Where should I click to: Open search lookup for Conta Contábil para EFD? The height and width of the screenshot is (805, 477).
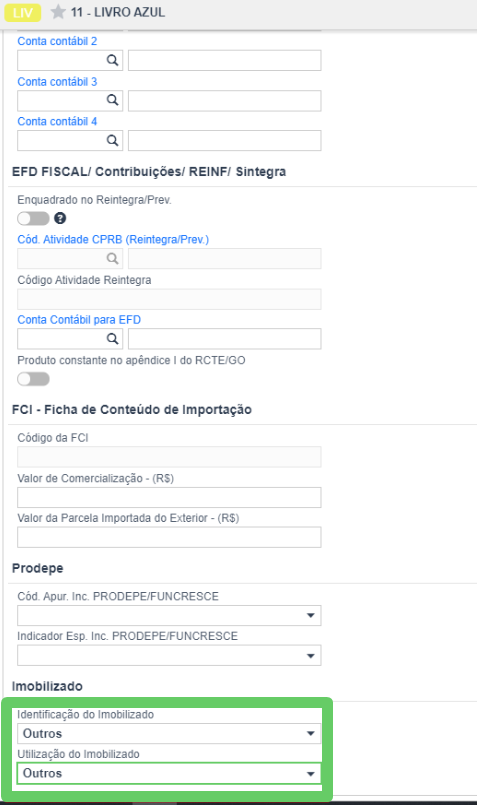pyautogui.click(x=112, y=339)
